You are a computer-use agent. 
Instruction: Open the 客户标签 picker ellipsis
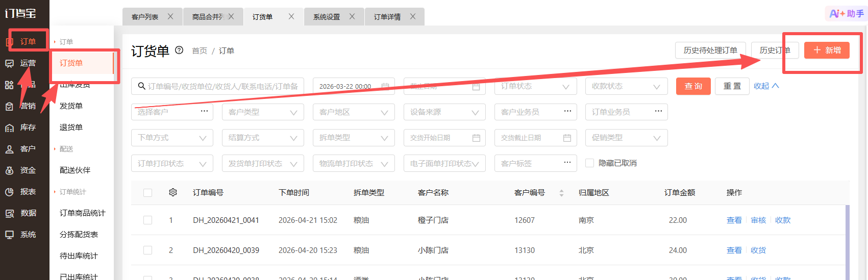[x=568, y=163]
